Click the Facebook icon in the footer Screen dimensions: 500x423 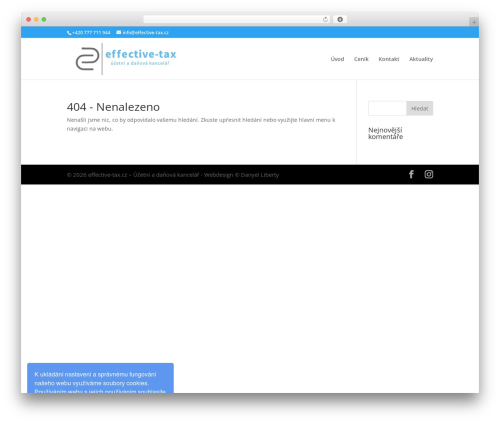tap(411, 174)
